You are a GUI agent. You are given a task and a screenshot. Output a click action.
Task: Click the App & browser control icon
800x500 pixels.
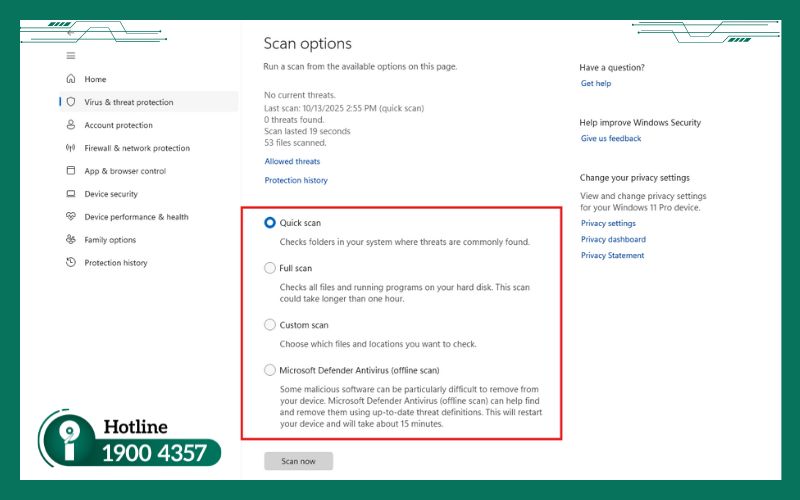[71, 171]
